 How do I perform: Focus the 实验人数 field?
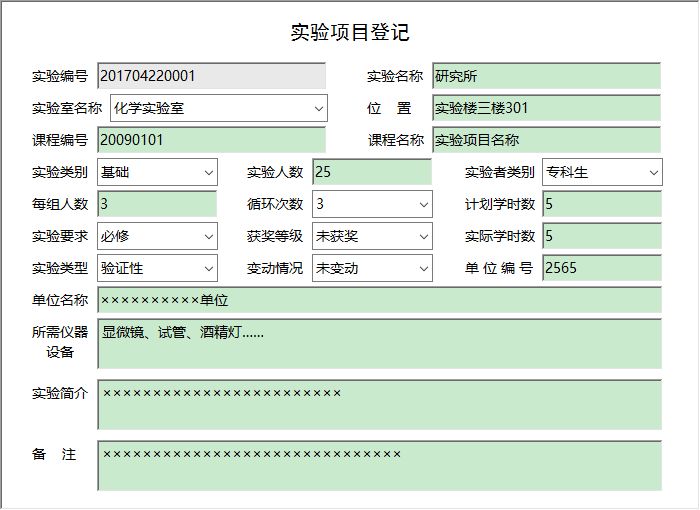372,173
